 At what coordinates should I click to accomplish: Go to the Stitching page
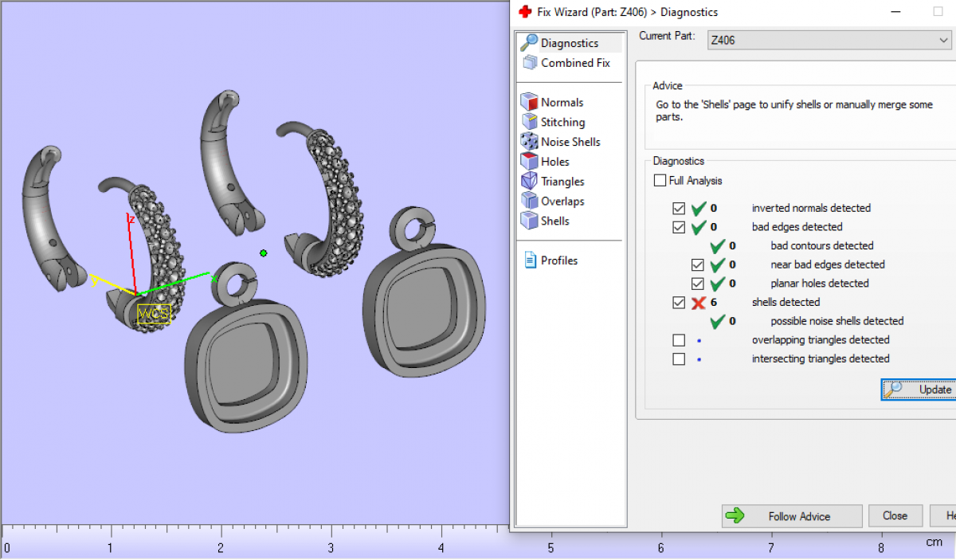562,123
